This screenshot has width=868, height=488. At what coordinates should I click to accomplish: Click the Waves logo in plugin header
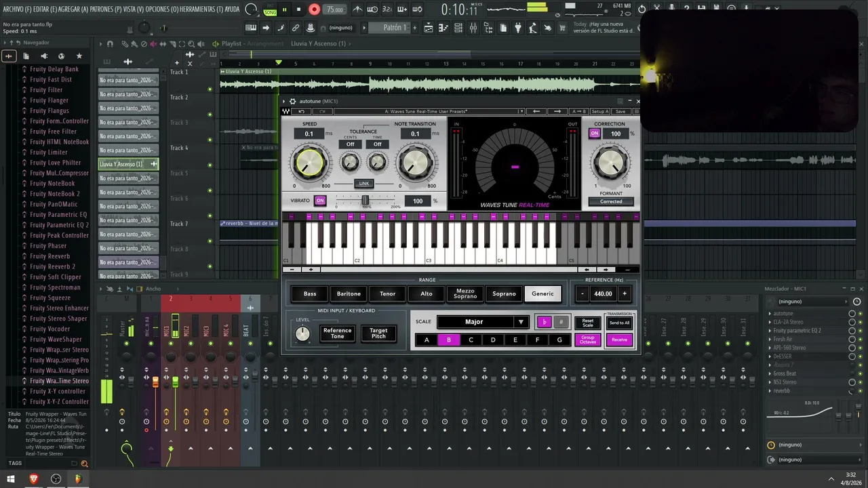pyautogui.click(x=287, y=111)
